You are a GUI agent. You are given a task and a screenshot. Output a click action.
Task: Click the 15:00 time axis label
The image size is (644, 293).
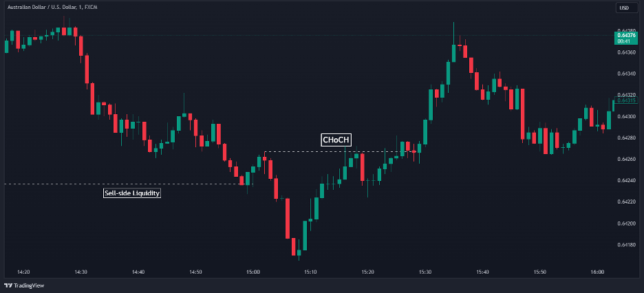click(x=253, y=272)
